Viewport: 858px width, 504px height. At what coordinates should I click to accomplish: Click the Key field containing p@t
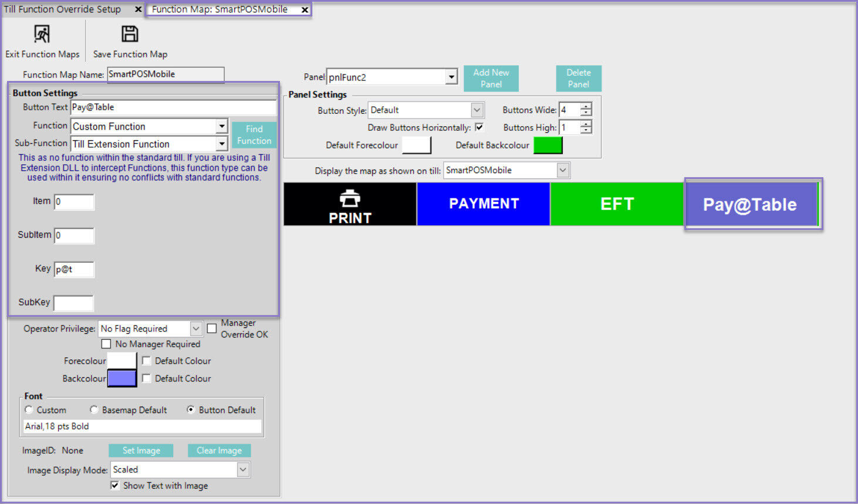[x=74, y=269]
